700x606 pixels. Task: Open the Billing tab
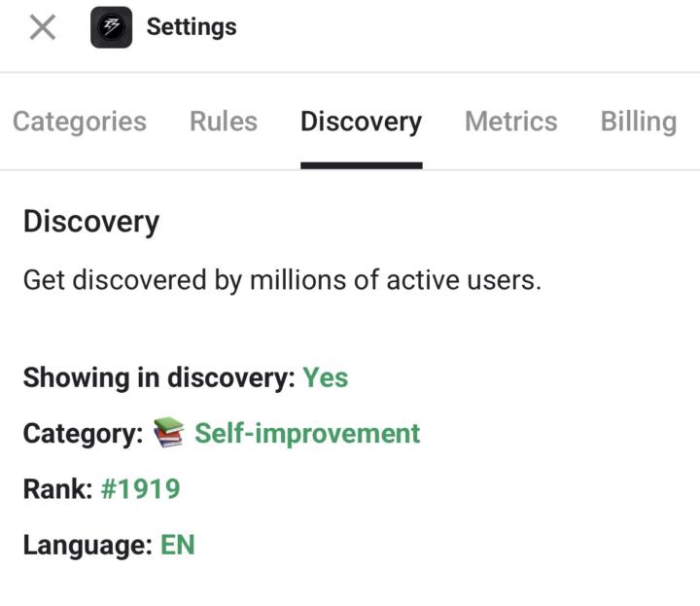pos(638,122)
